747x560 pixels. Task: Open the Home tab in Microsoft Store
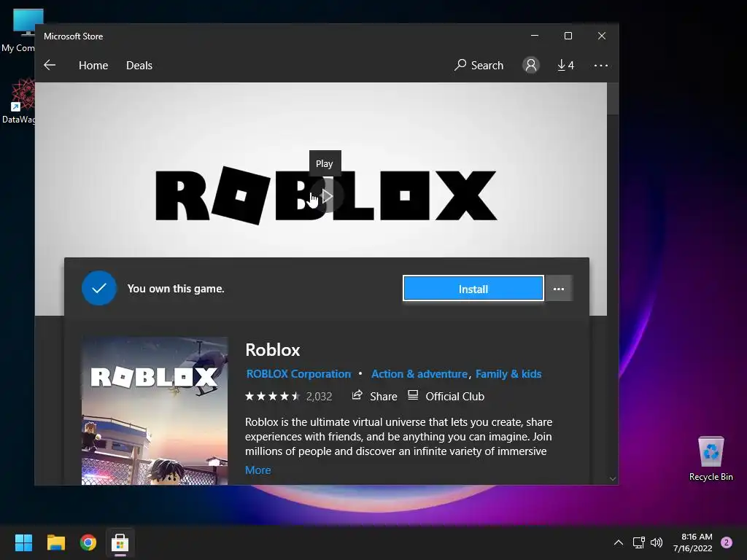tap(93, 65)
